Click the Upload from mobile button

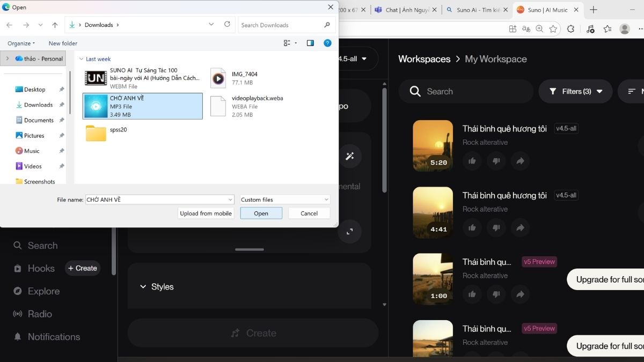(x=206, y=213)
